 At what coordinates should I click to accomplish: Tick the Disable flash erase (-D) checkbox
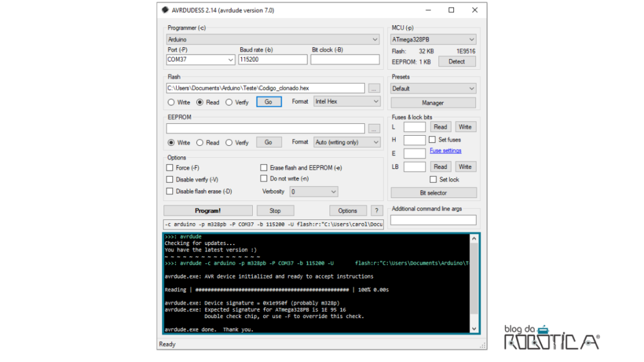[x=170, y=191]
